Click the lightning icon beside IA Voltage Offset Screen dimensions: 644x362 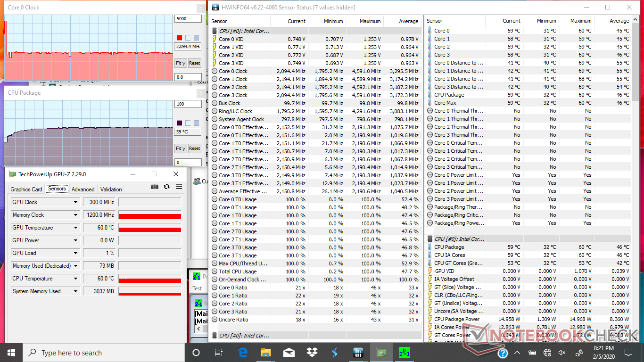(429, 279)
